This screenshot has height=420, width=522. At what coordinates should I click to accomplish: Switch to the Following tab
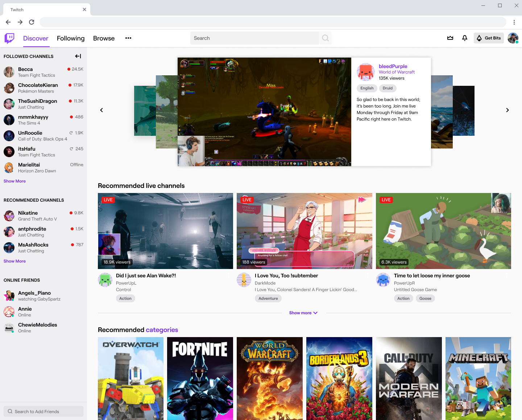[71, 38]
